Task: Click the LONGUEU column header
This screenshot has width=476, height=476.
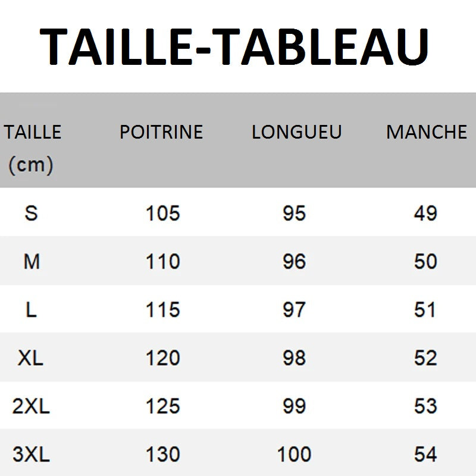Action: pyautogui.click(x=296, y=131)
